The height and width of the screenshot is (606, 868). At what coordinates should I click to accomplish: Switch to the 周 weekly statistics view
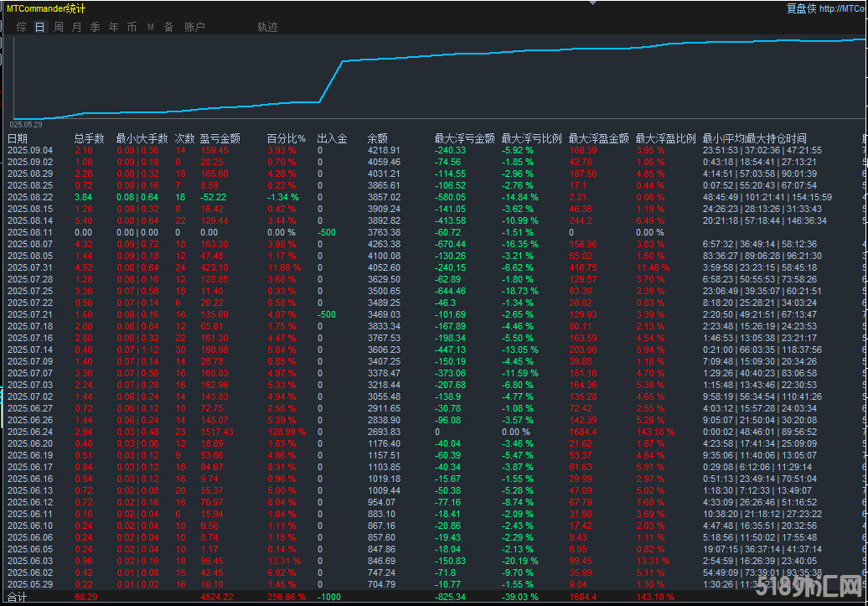pos(57,26)
